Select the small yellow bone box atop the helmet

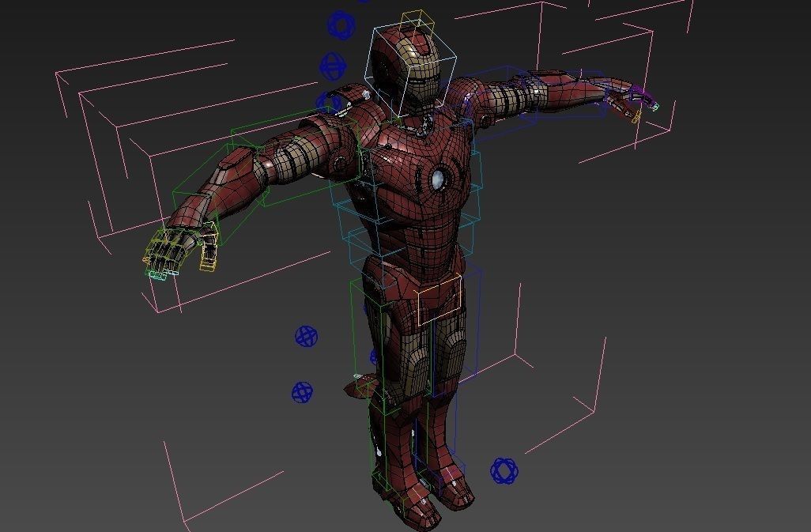(417, 23)
